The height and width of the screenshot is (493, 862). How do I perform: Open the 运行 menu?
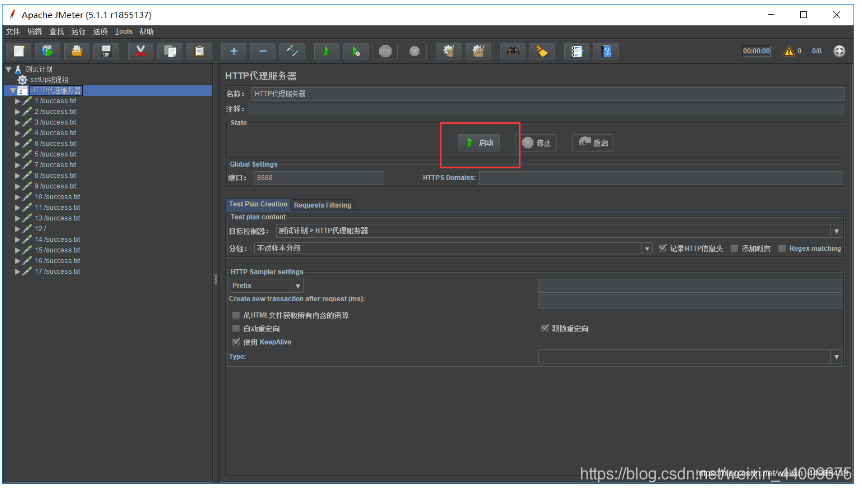pyautogui.click(x=78, y=32)
